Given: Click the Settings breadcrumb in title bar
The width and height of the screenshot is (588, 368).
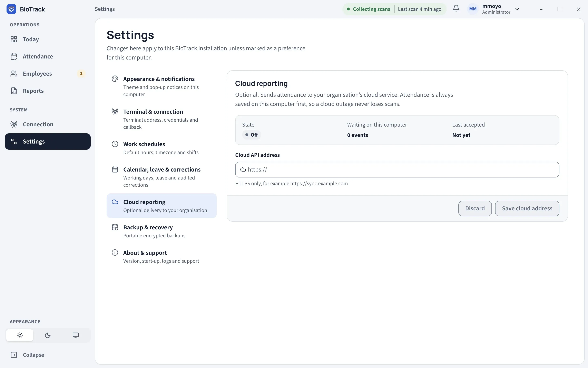Looking at the screenshot, I should 105,9.
